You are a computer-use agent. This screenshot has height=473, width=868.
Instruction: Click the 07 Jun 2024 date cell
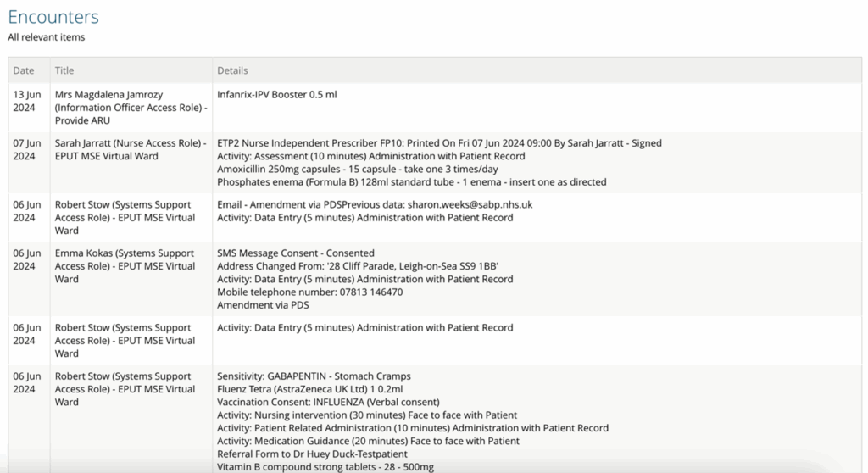(x=27, y=149)
